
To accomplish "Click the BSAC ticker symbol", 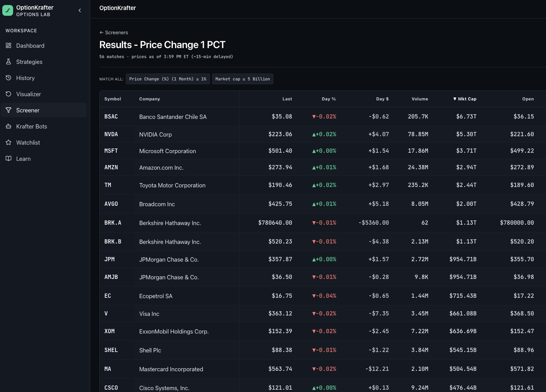I will coord(111,117).
